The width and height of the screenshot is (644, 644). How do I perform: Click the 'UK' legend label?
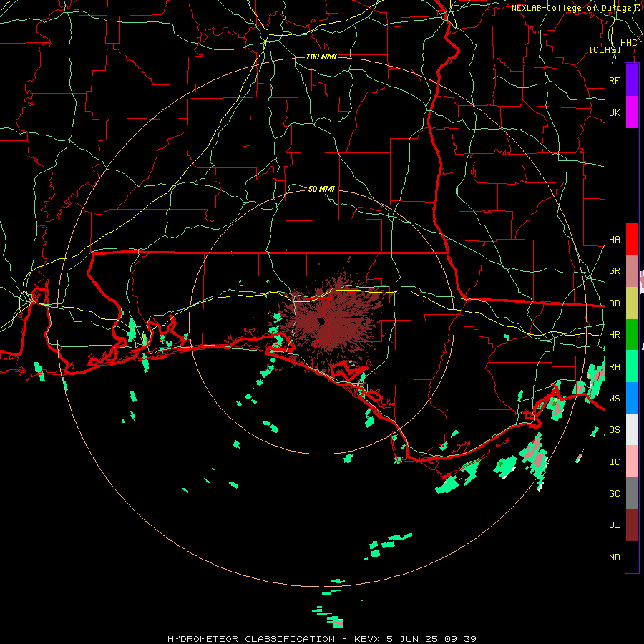click(x=614, y=112)
